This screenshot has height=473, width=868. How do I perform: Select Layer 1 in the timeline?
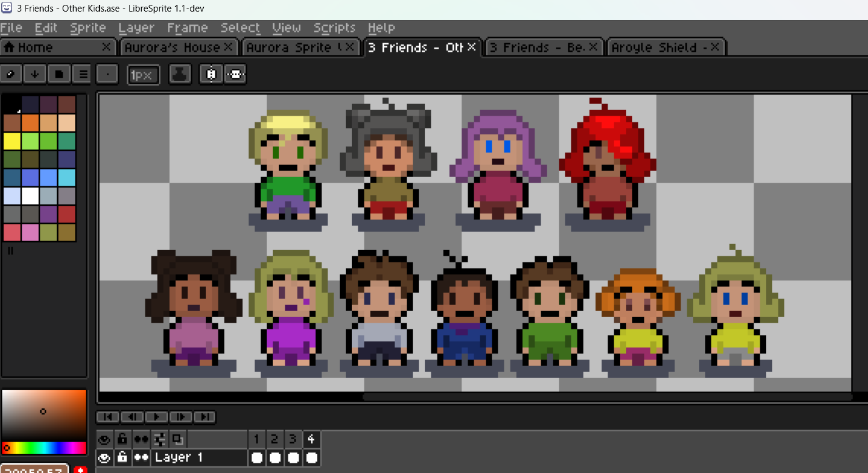click(x=199, y=458)
